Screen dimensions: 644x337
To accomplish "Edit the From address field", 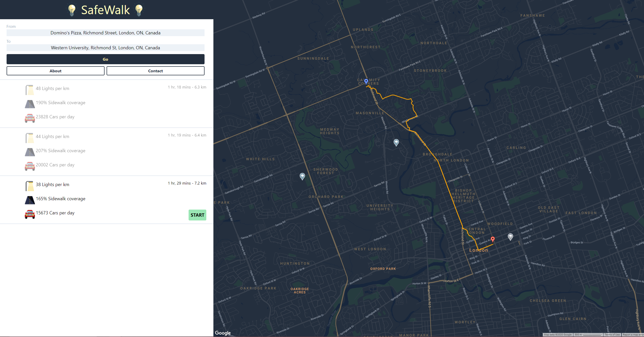I will tap(105, 33).
